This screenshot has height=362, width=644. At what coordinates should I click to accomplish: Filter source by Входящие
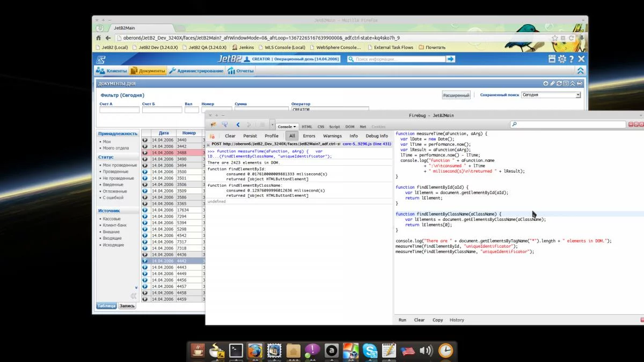[x=112, y=238]
